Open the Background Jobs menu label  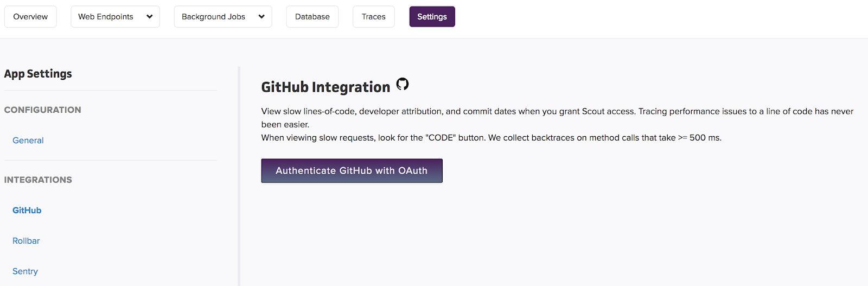coord(213,17)
